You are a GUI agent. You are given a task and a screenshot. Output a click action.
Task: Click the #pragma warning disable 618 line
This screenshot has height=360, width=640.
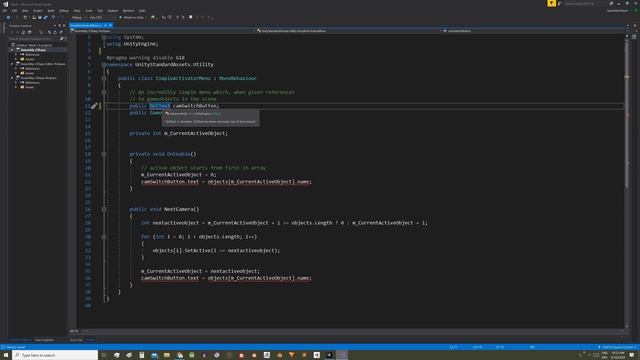(x=145, y=58)
